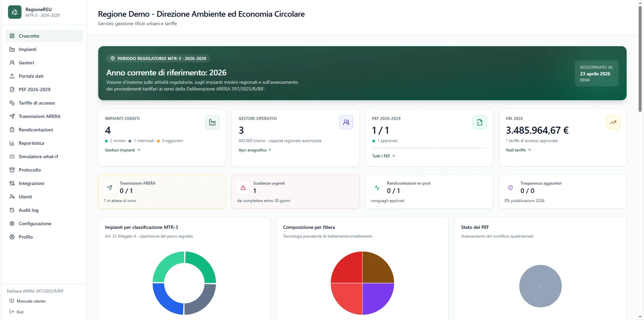This screenshot has height=320, width=644.
Task: Open Protocollo in the sidebar
Action: point(44,170)
